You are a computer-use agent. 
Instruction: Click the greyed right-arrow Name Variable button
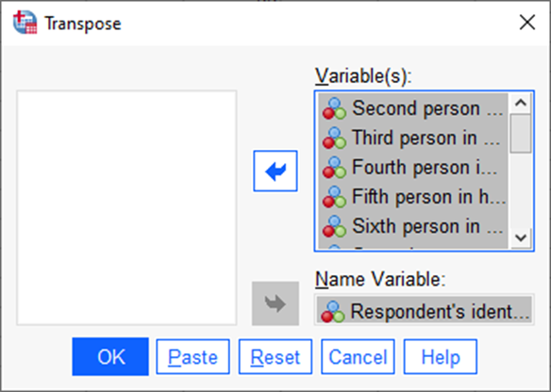click(275, 303)
